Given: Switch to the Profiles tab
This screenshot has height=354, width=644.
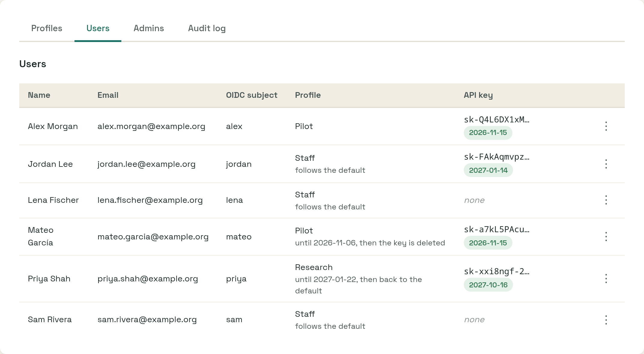Looking at the screenshot, I should click(x=47, y=28).
